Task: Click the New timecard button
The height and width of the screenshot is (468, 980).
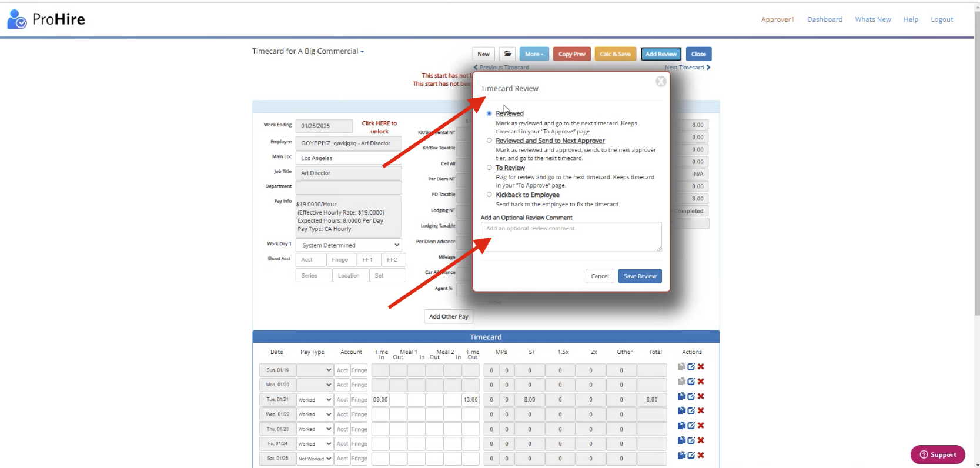Action: point(483,54)
